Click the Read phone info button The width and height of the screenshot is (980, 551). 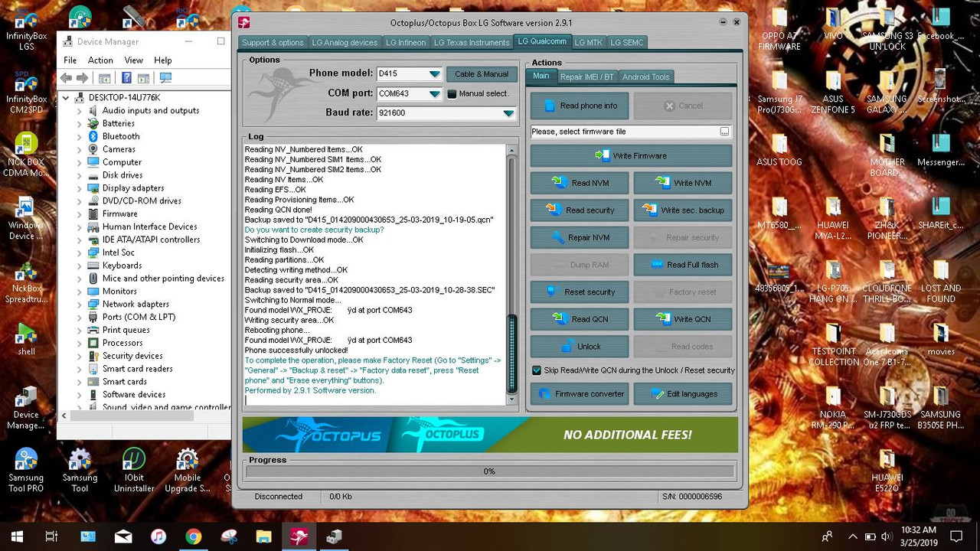(x=580, y=106)
